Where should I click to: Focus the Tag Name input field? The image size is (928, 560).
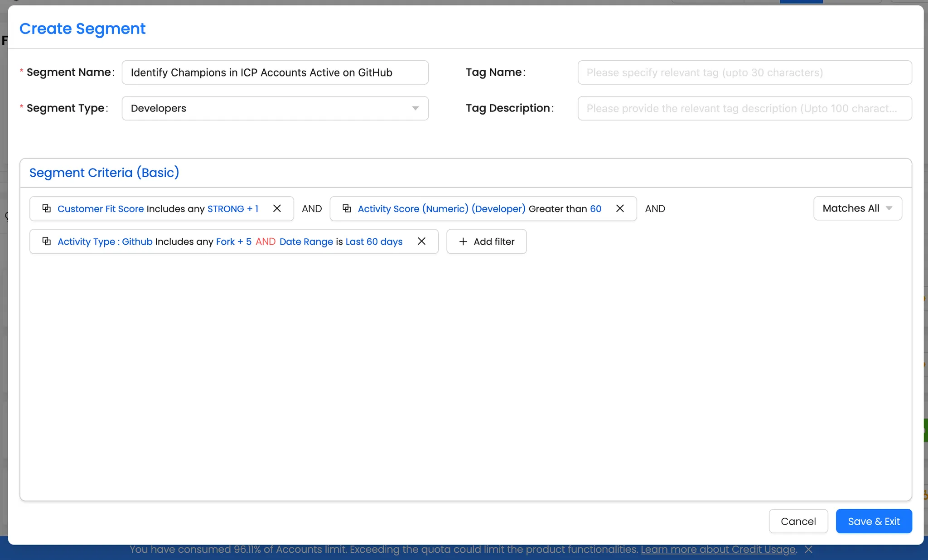pyautogui.click(x=744, y=72)
